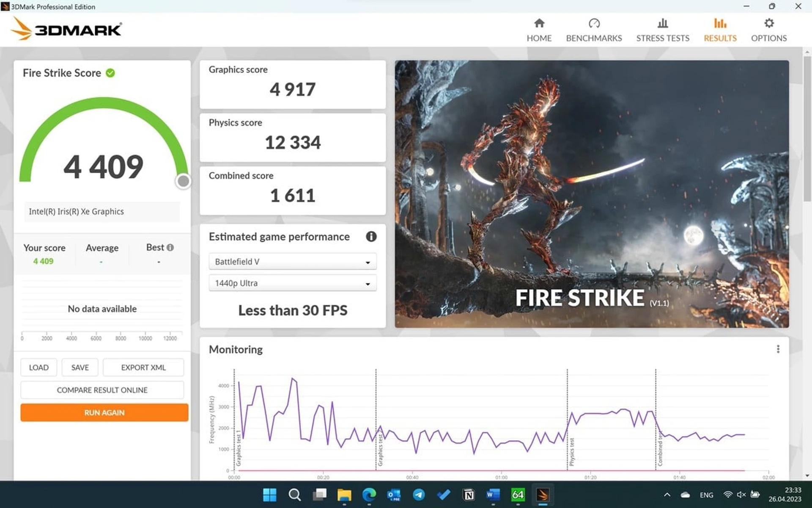Image resolution: width=812 pixels, height=508 pixels.
Task: Click the Graphics score value 4 917
Action: (293, 89)
